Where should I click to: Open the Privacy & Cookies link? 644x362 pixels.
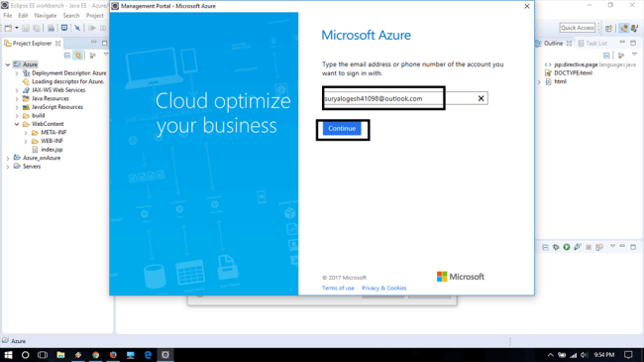pos(384,288)
